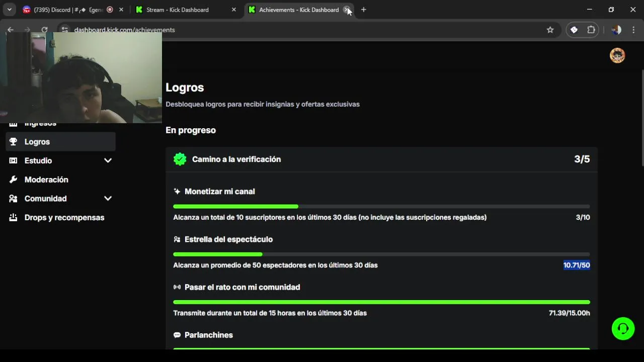Reload the page
The image size is (644, 362).
tap(44, 30)
